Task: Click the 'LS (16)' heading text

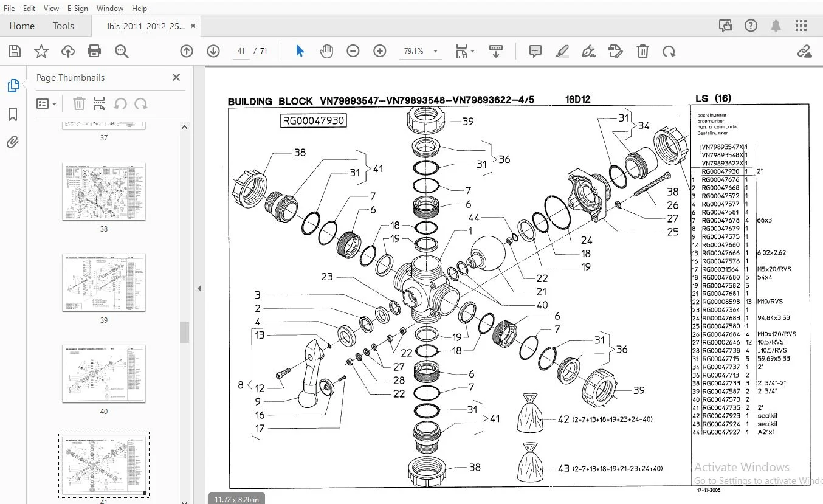Action: point(713,98)
